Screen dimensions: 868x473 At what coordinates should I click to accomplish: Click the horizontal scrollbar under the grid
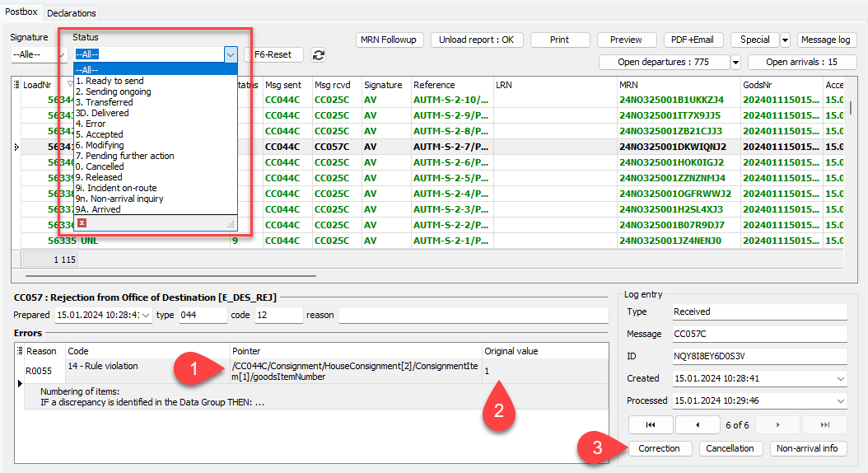[165, 276]
